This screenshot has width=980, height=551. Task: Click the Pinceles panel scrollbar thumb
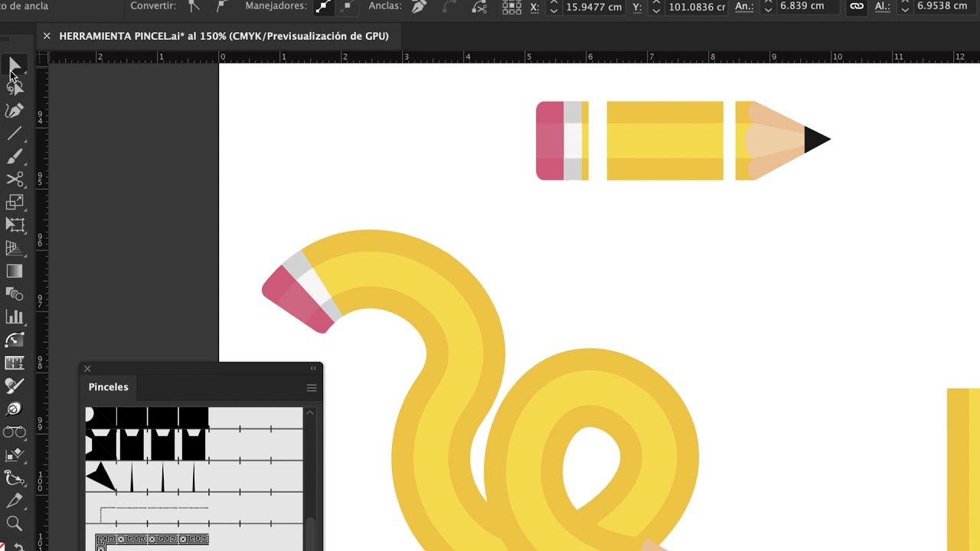(310, 534)
